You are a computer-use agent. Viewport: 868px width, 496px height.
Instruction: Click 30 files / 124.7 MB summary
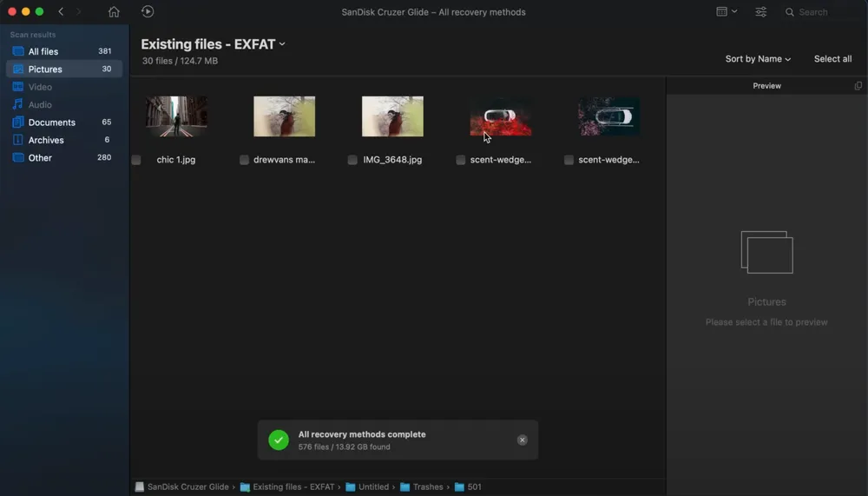pos(180,61)
